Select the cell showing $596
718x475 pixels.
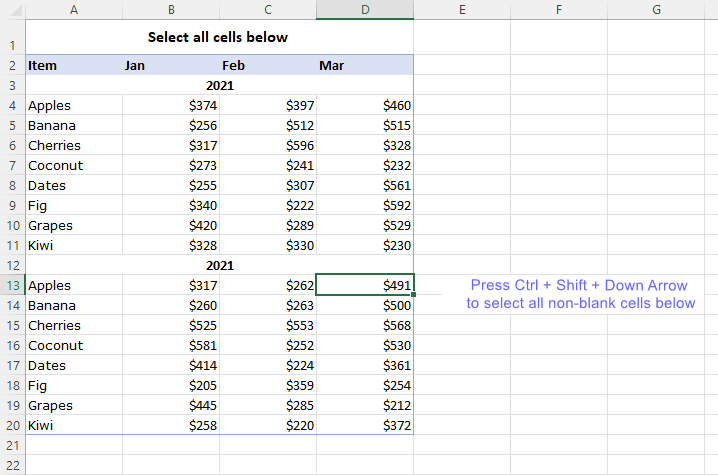click(267, 145)
